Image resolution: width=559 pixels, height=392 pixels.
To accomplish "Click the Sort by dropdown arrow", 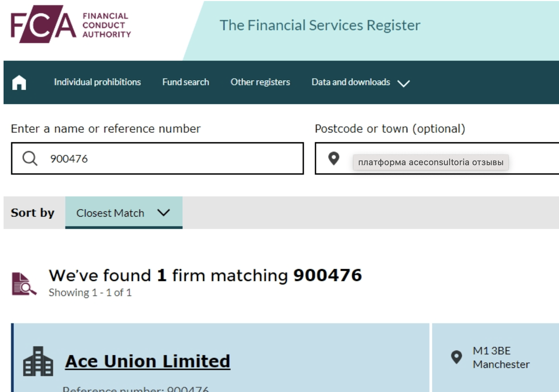I will [163, 213].
